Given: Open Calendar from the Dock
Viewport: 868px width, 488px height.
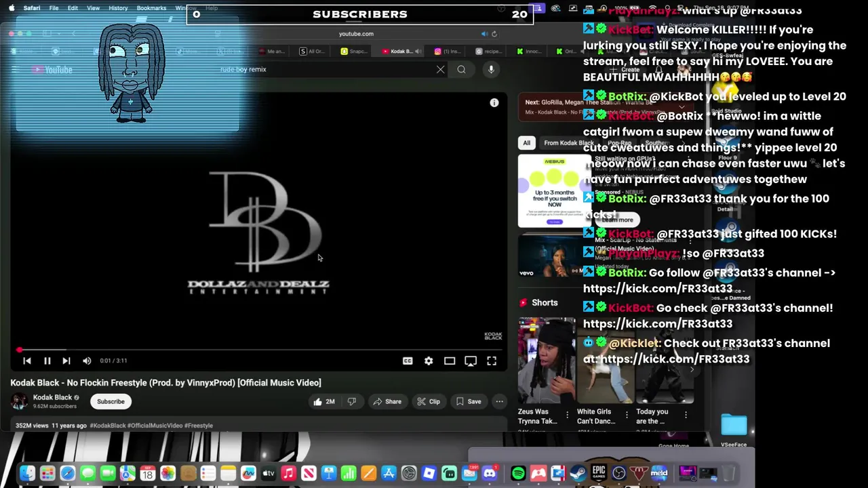Looking at the screenshot, I should [x=147, y=473].
